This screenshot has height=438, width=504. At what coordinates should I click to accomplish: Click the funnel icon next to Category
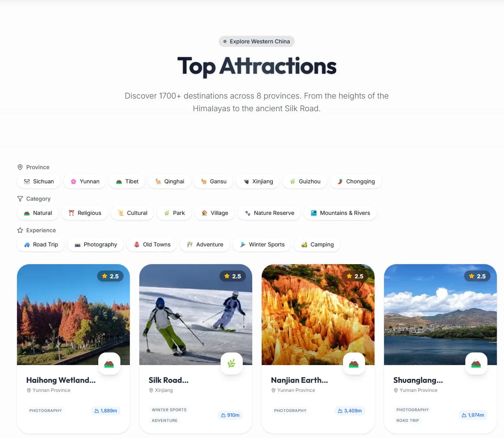(20, 199)
